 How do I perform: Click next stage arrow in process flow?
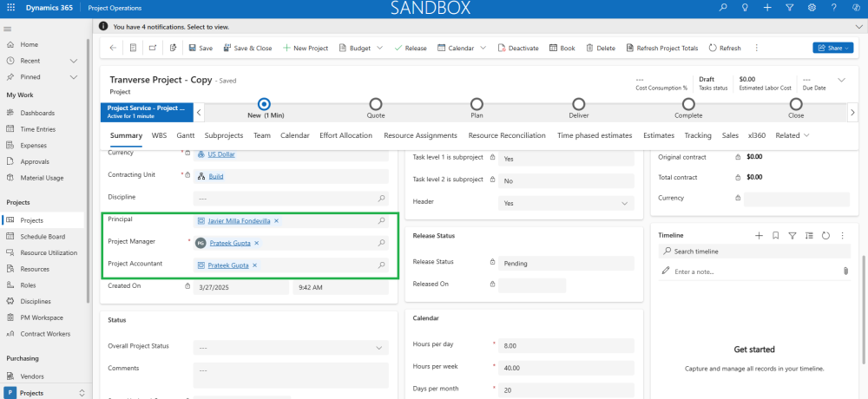(852, 112)
